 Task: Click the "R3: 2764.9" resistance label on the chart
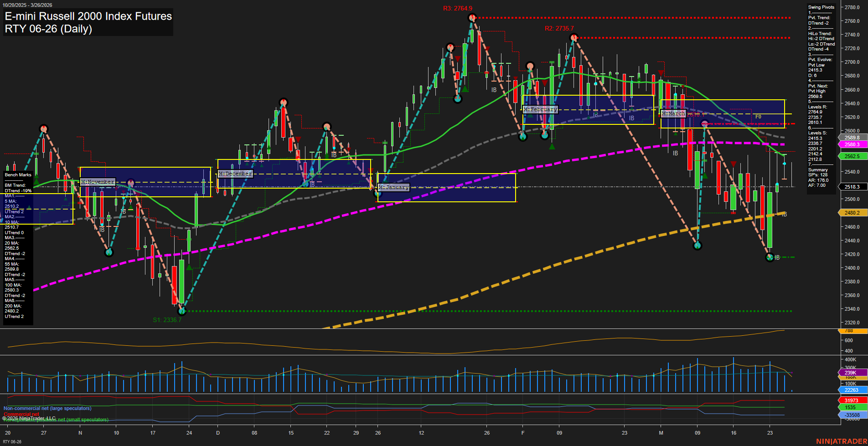click(x=458, y=8)
